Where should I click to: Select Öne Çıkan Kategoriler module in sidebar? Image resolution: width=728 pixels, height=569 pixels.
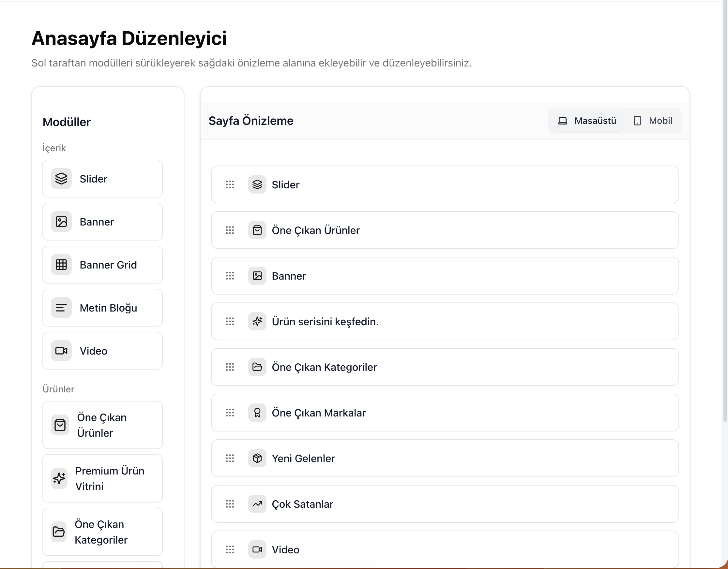[102, 532]
